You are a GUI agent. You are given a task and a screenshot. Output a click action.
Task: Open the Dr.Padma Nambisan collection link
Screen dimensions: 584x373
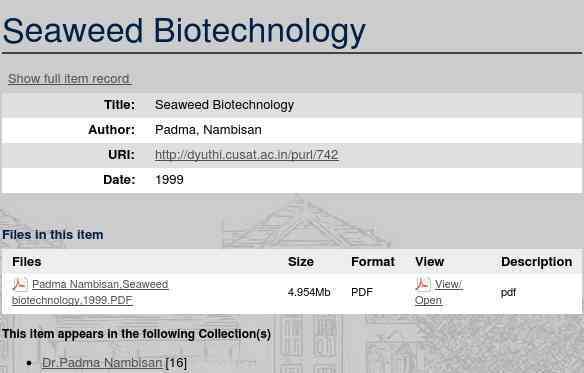click(102, 363)
